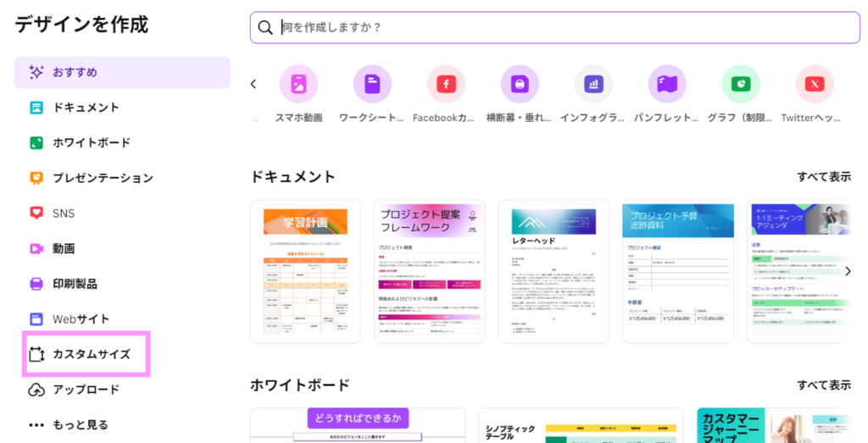Go to プレゼンテーション in the sidebar
Viewport: 868px width, 443px height.
click(103, 178)
